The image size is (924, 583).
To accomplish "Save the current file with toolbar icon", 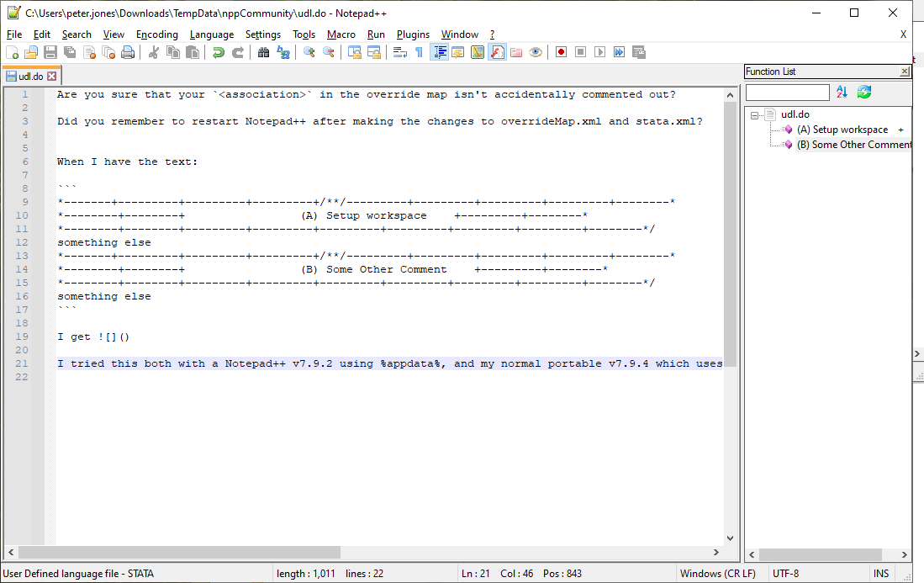I will 50,52.
